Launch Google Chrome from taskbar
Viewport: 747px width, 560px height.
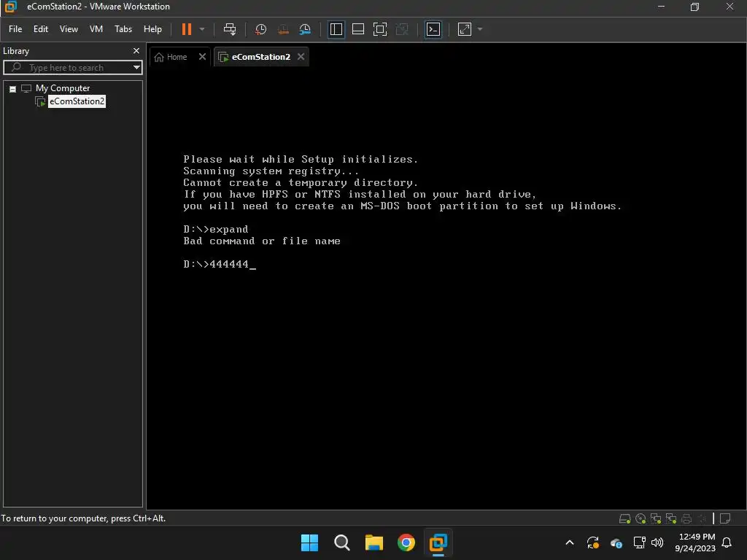[x=406, y=542]
